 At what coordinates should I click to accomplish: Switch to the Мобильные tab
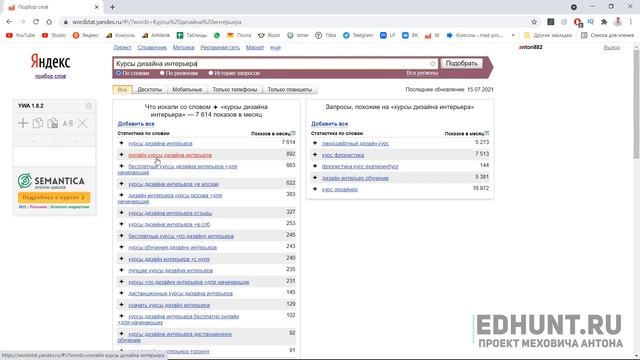[x=187, y=89]
